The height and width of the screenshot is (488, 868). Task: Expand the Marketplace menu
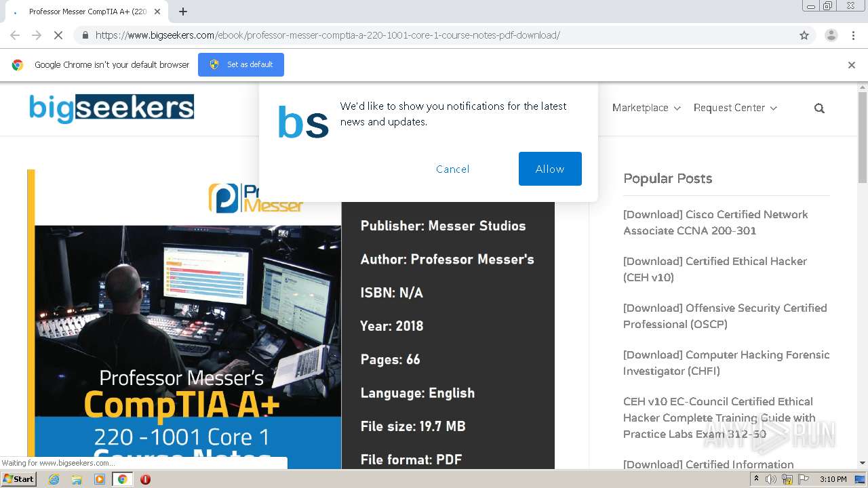646,108
